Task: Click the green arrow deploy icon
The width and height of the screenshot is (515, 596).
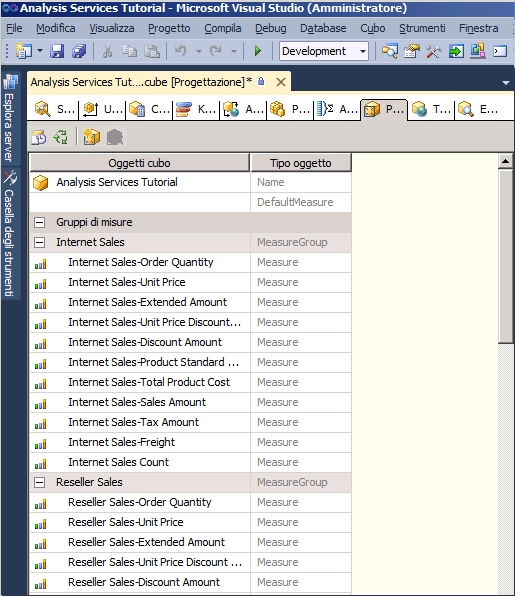Action: coord(456,51)
